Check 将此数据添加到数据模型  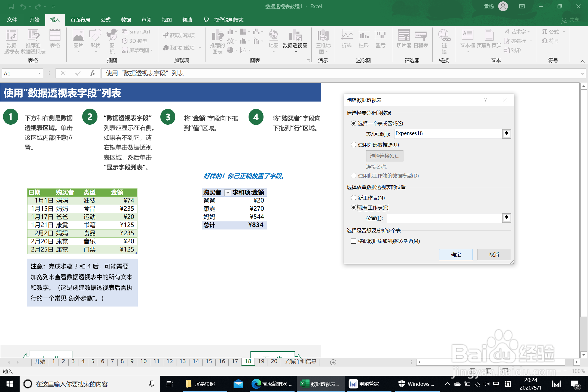(353, 241)
